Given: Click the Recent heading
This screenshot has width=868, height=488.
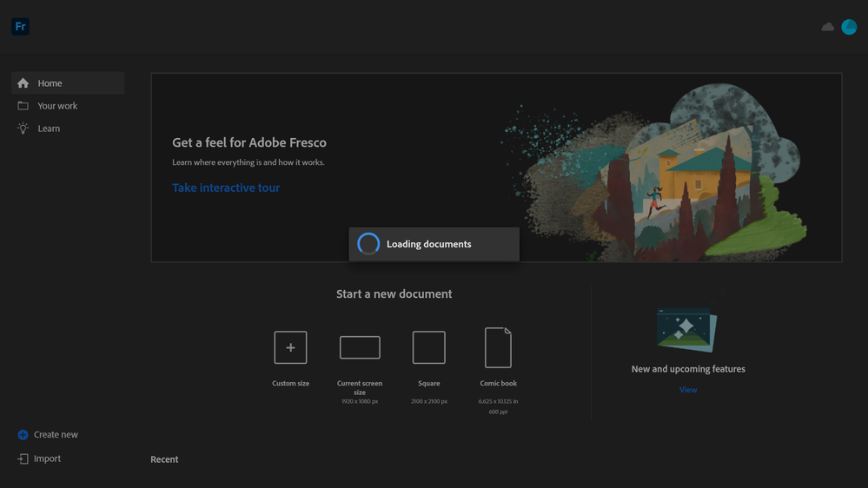Looking at the screenshot, I should 164,459.
